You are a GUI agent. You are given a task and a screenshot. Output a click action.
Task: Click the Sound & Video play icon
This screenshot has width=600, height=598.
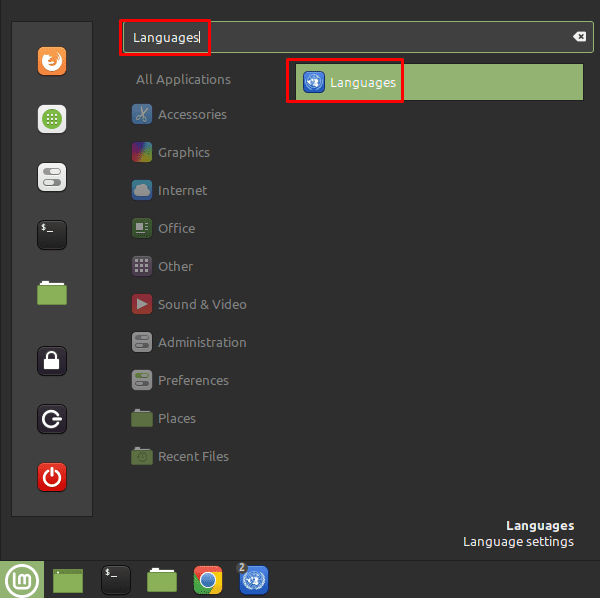coord(142,304)
